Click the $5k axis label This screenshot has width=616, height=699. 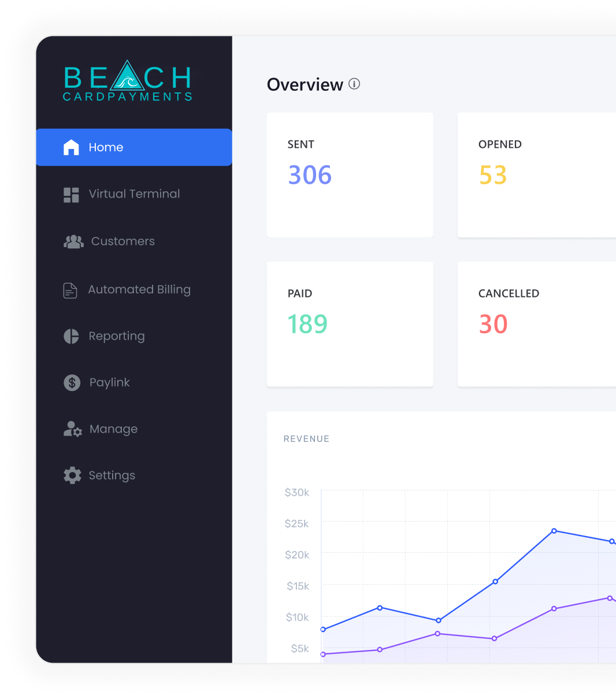point(300,648)
